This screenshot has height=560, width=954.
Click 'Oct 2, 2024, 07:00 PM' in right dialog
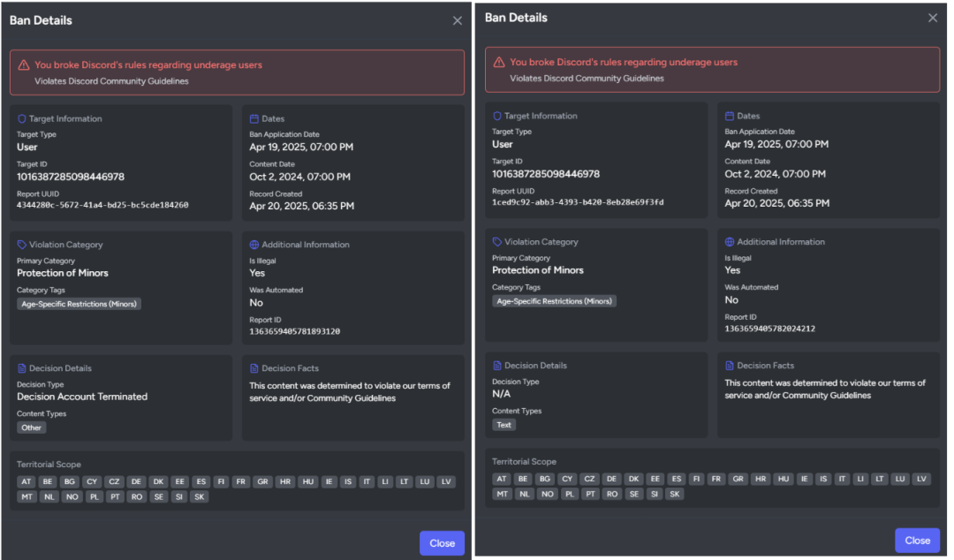pyautogui.click(x=776, y=174)
